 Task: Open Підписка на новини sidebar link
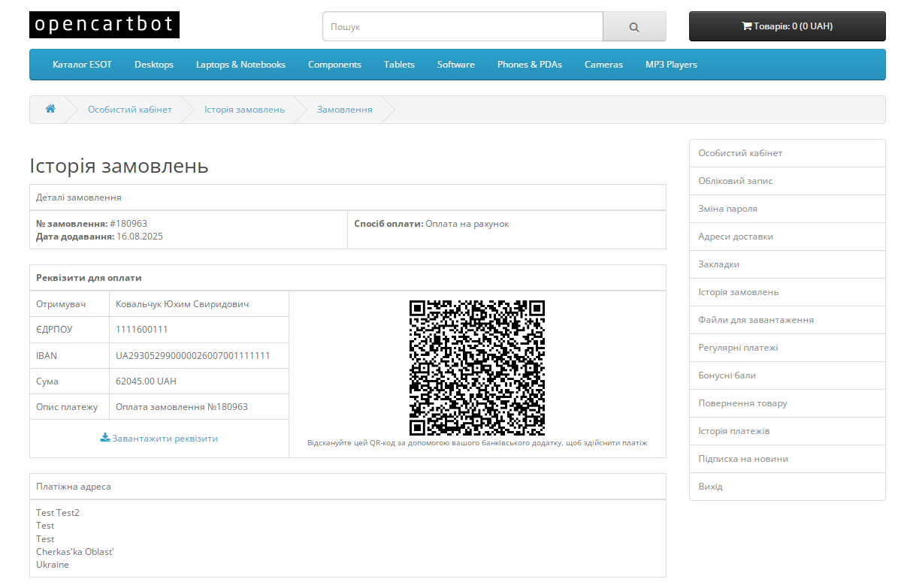click(x=787, y=459)
